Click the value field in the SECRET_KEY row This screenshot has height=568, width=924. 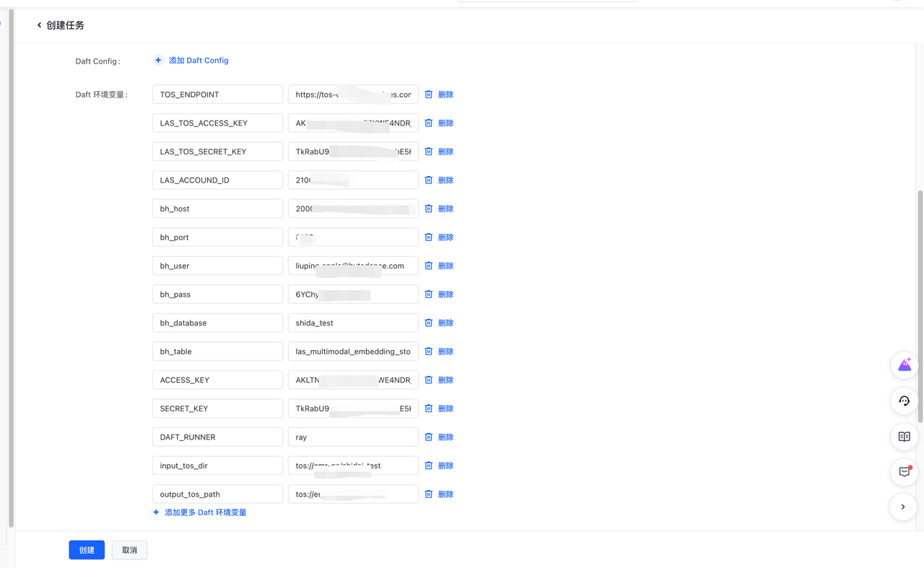[x=353, y=408]
